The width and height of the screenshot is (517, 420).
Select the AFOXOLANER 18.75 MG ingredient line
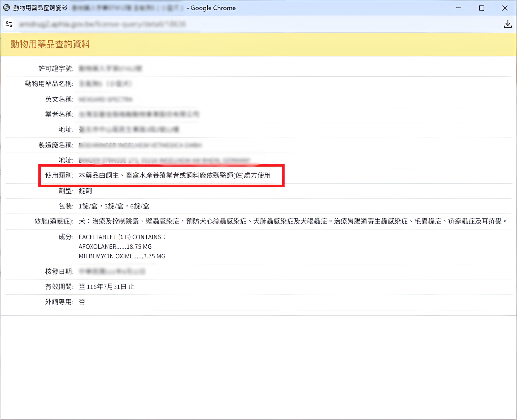(x=115, y=247)
